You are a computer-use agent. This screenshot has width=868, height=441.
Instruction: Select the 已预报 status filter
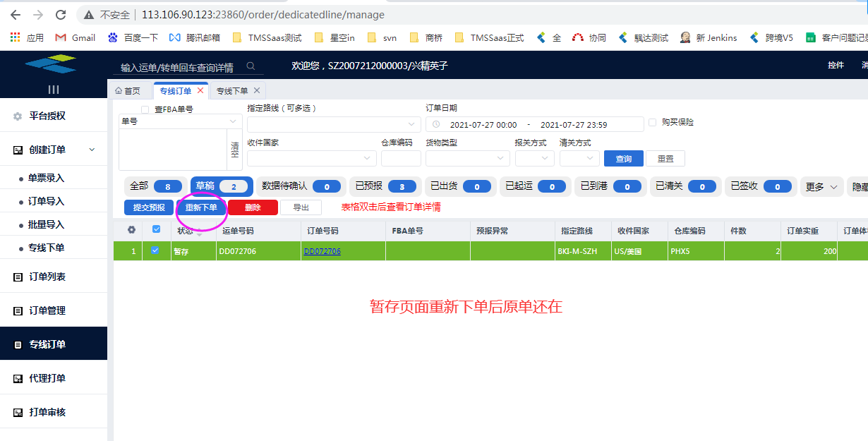(x=385, y=186)
